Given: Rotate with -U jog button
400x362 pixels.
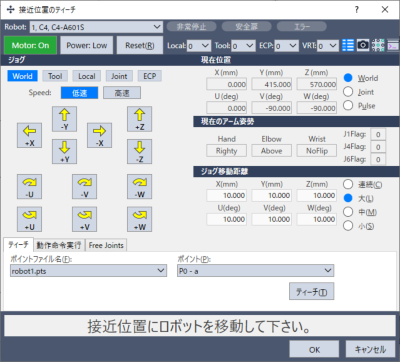Looking at the screenshot, I should pyautogui.click(x=30, y=186).
